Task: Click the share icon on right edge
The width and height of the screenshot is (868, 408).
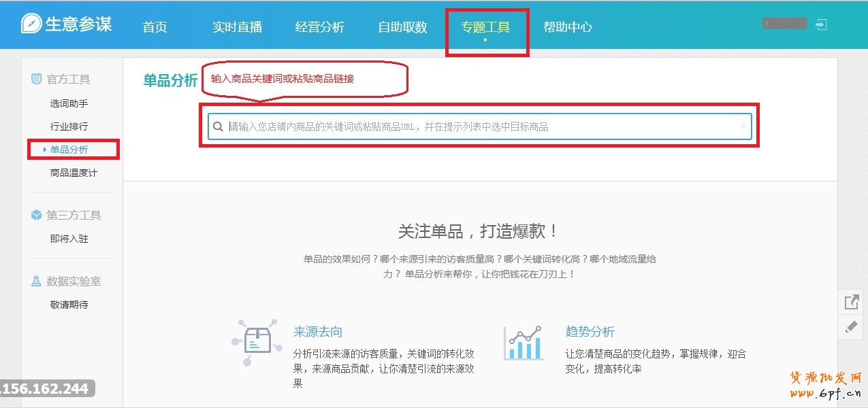Action: pyautogui.click(x=851, y=303)
